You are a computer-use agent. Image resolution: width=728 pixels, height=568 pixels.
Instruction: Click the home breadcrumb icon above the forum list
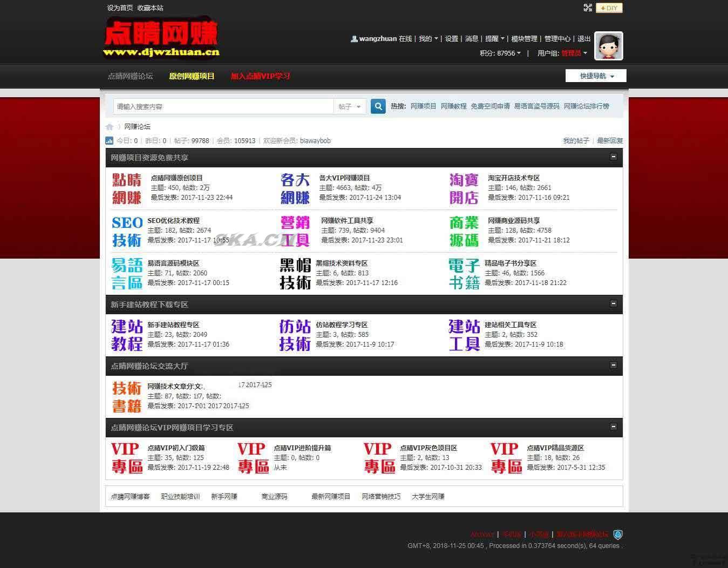(109, 126)
